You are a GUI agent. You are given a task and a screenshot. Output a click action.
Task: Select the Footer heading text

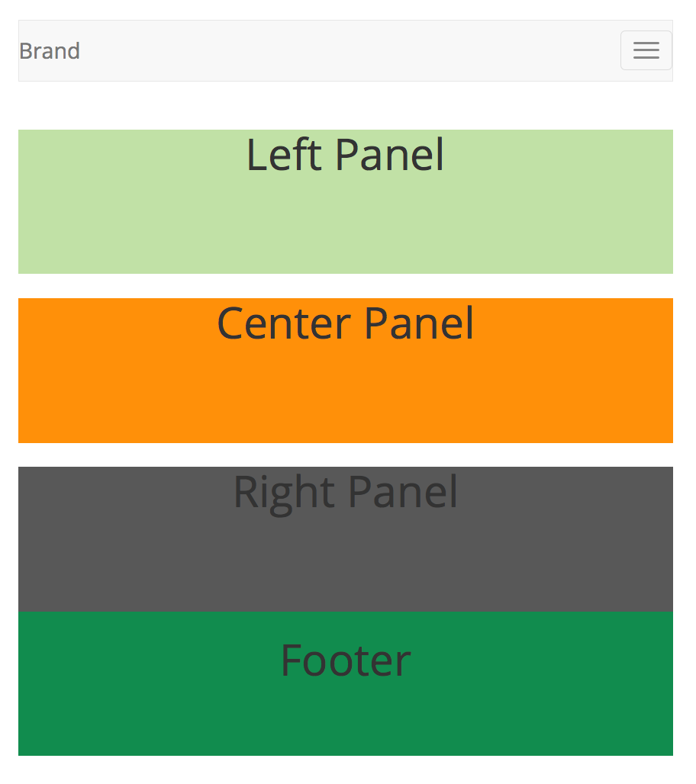tap(345, 660)
